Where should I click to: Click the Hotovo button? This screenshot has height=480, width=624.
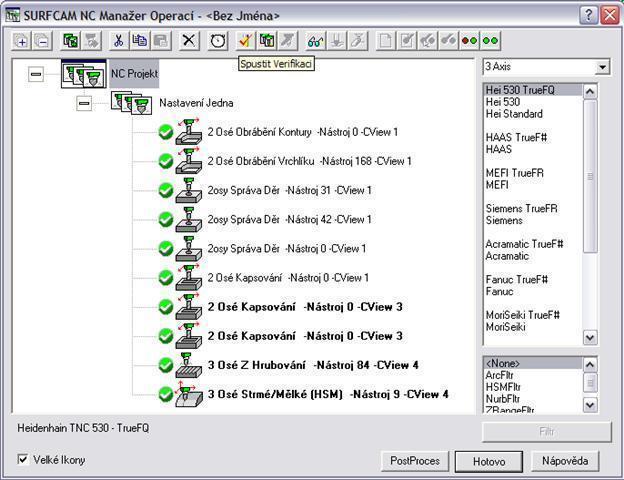click(489, 462)
